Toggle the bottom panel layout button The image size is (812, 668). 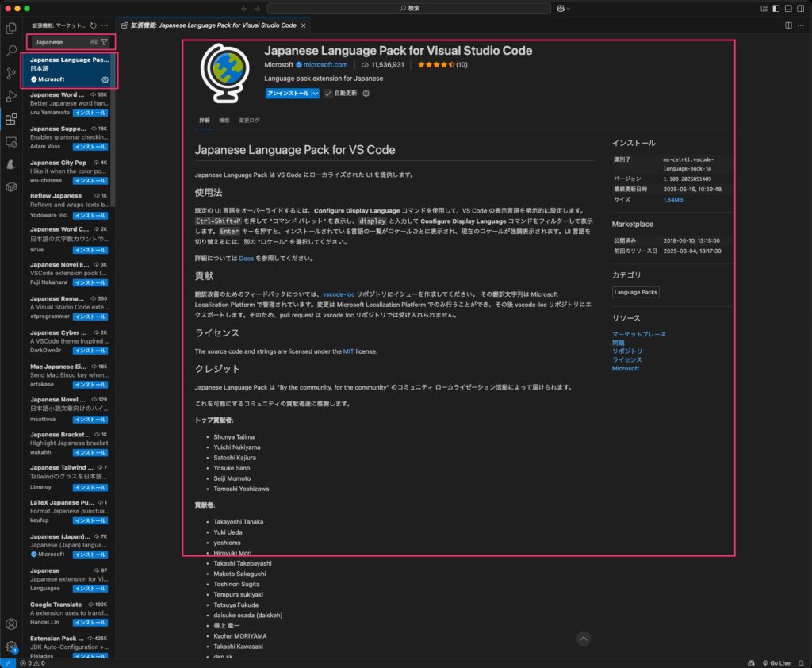pyautogui.click(x=788, y=8)
